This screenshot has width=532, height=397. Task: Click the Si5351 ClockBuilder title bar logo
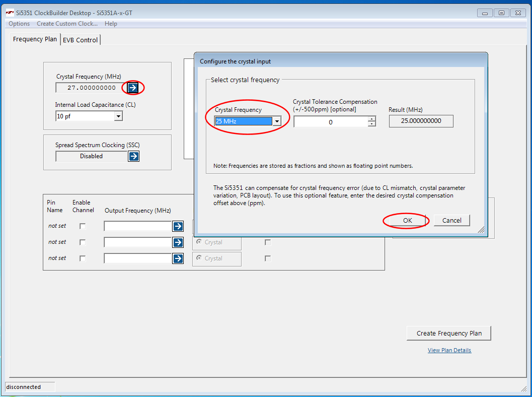pyautogui.click(x=10, y=13)
